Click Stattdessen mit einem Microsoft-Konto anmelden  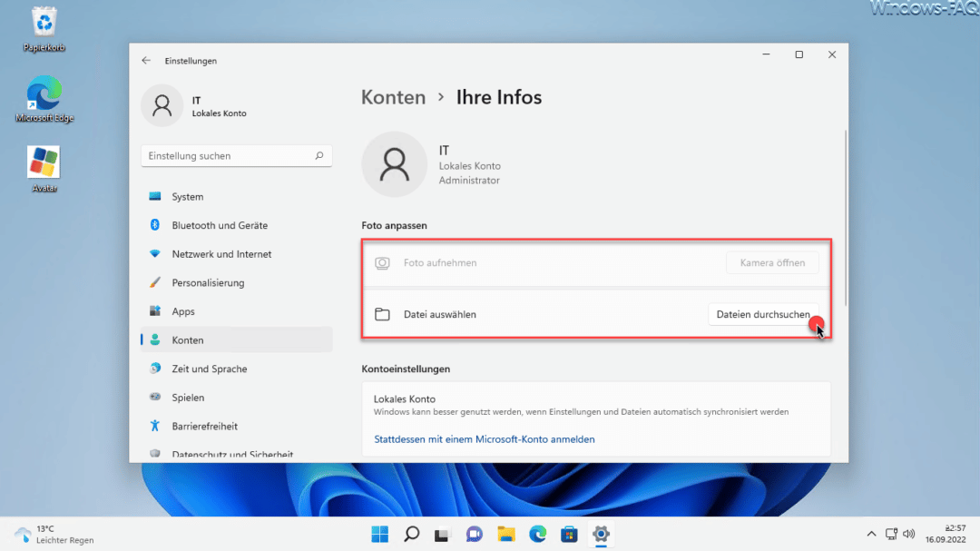tap(485, 439)
